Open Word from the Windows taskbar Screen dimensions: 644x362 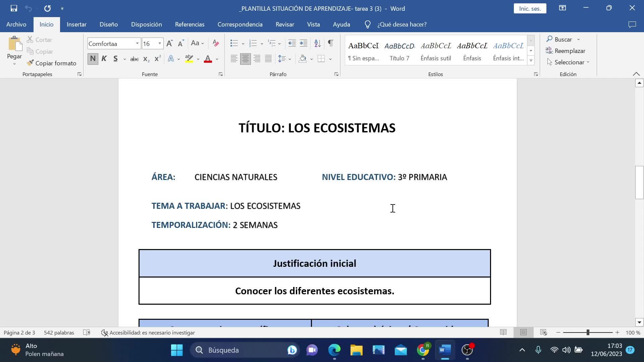pos(445,350)
